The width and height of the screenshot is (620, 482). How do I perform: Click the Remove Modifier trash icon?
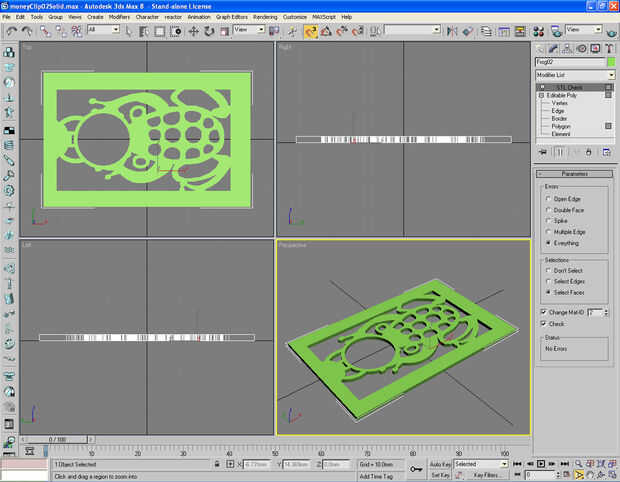589,152
